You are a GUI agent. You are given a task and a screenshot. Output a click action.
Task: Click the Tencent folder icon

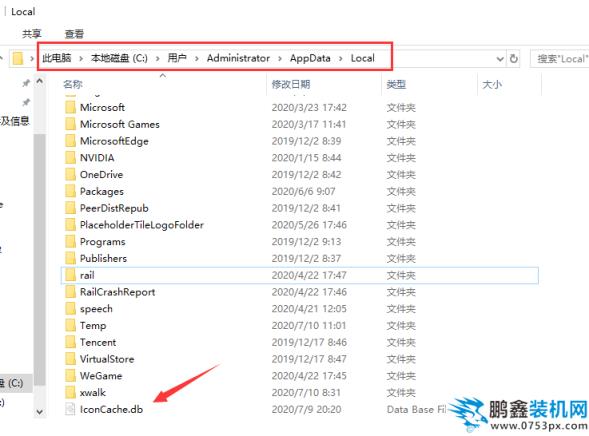click(x=70, y=342)
